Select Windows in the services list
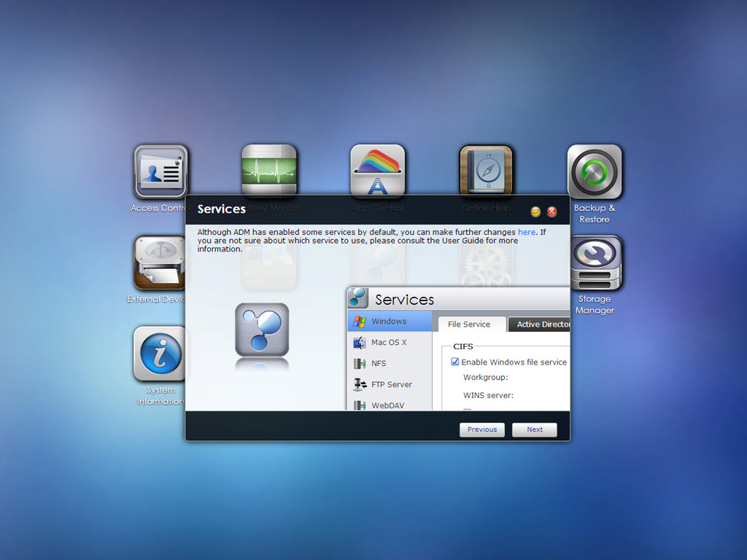747x560 pixels. click(390, 322)
